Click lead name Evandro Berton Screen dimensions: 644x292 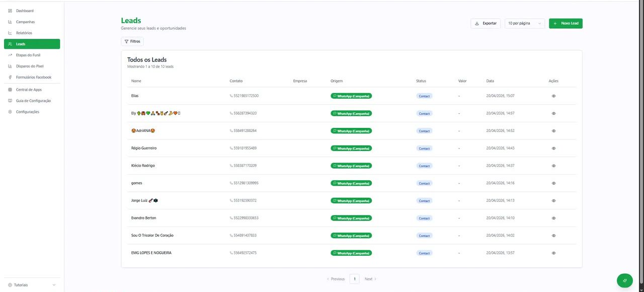tap(143, 218)
